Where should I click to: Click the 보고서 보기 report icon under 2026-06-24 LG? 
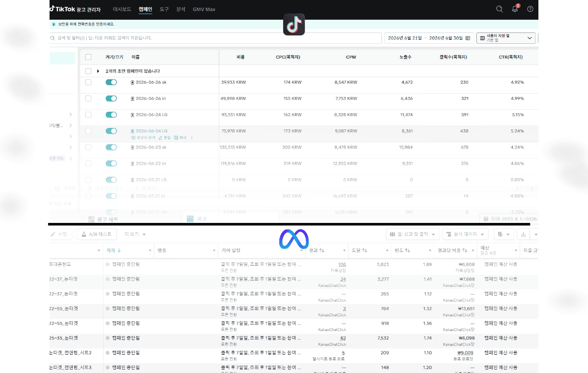[133, 138]
